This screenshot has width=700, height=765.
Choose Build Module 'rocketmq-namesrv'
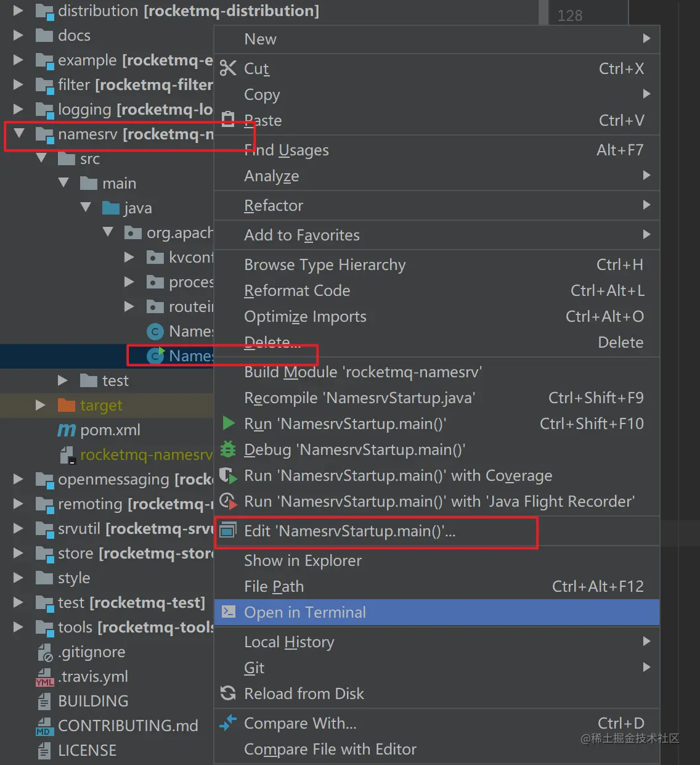tap(437, 372)
